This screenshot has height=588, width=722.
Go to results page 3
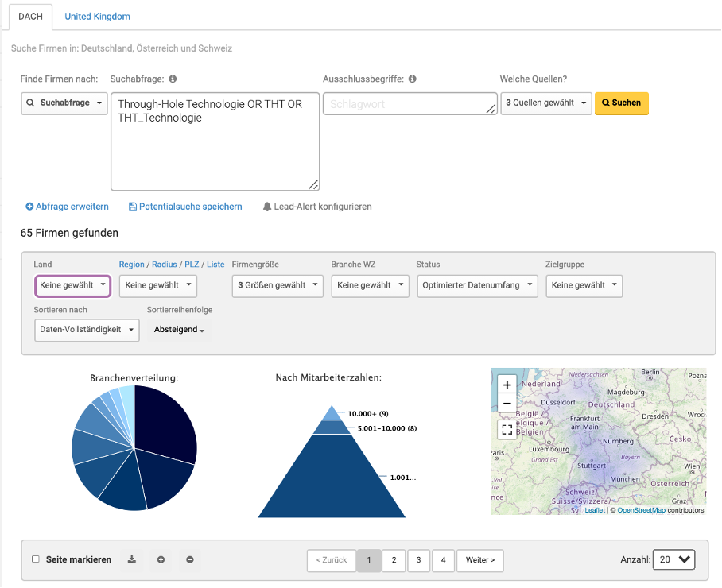tap(418, 560)
